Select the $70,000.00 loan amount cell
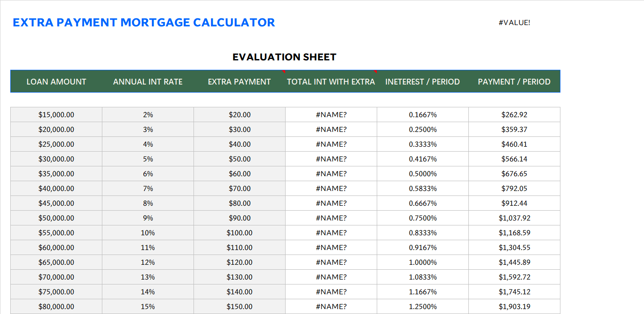Image resolution: width=644 pixels, height=314 pixels. click(x=56, y=277)
